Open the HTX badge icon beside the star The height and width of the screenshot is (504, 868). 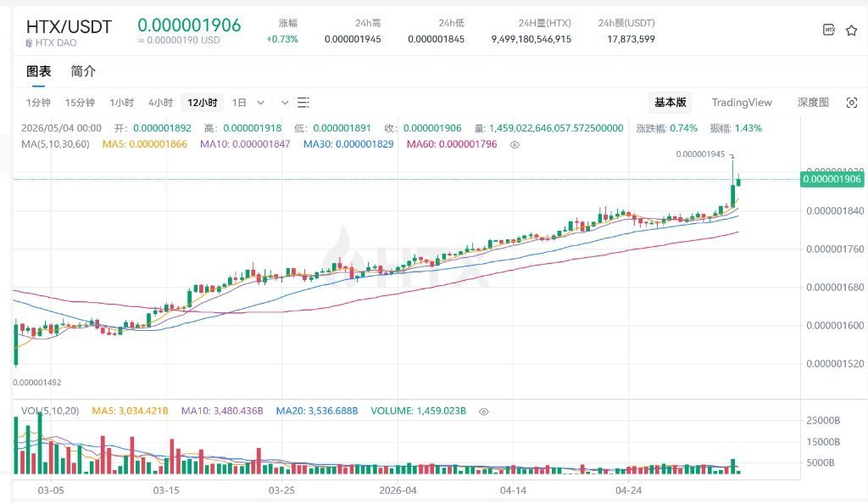pos(829,30)
